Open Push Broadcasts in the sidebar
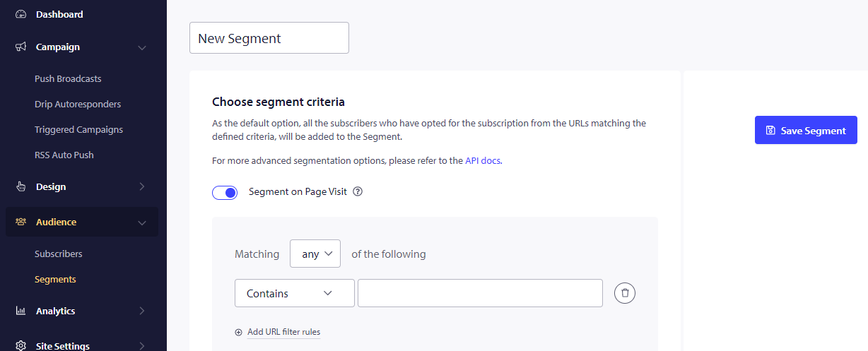Viewport: 868px width, 351px height. [x=68, y=79]
